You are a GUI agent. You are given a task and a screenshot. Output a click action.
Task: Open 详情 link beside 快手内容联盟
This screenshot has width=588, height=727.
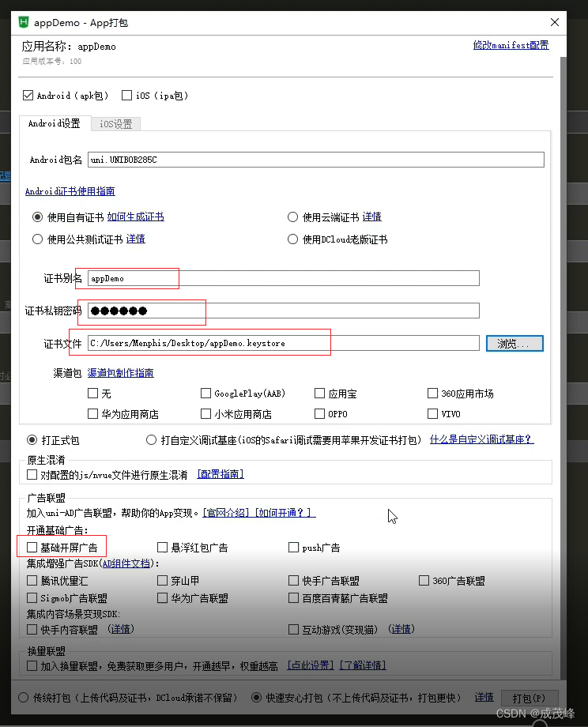tap(121, 629)
